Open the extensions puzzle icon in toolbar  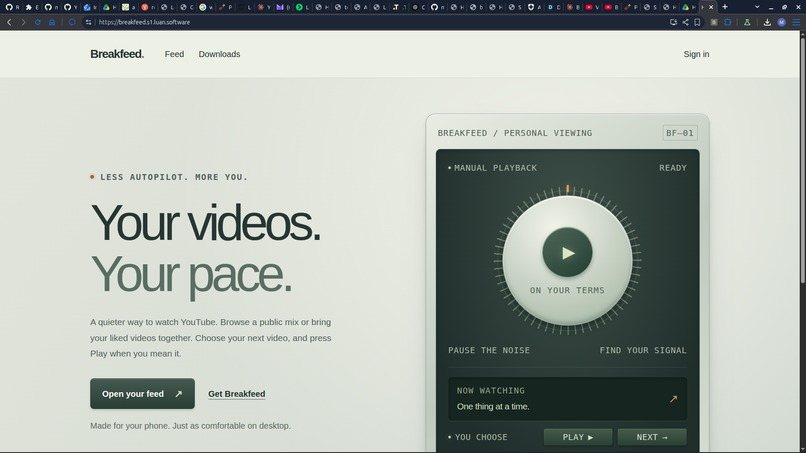click(x=728, y=22)
